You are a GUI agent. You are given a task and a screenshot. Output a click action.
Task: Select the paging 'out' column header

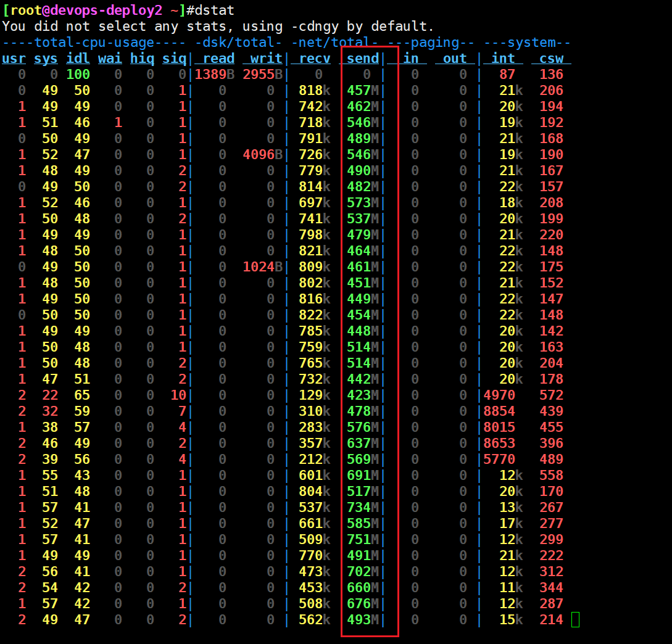pos(455,58)
